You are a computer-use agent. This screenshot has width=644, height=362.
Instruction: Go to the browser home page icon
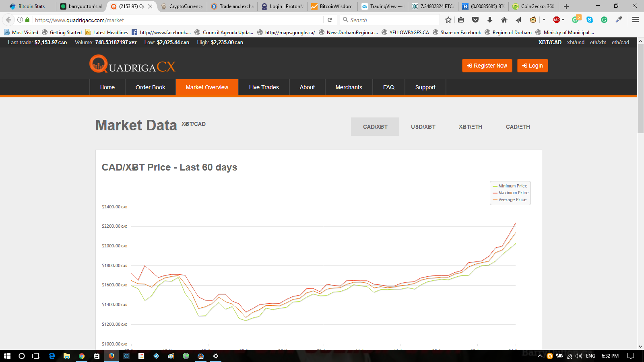[504, 20]
